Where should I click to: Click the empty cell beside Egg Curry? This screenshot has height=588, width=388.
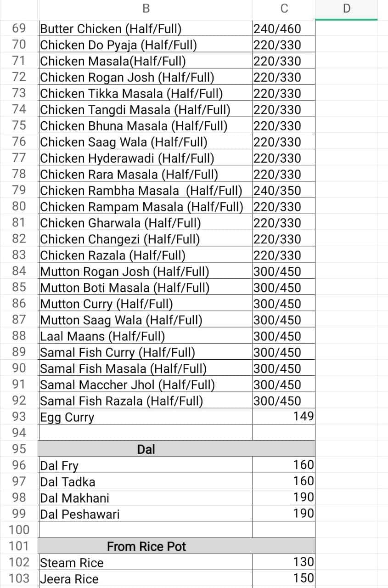[x=348, y=417]
